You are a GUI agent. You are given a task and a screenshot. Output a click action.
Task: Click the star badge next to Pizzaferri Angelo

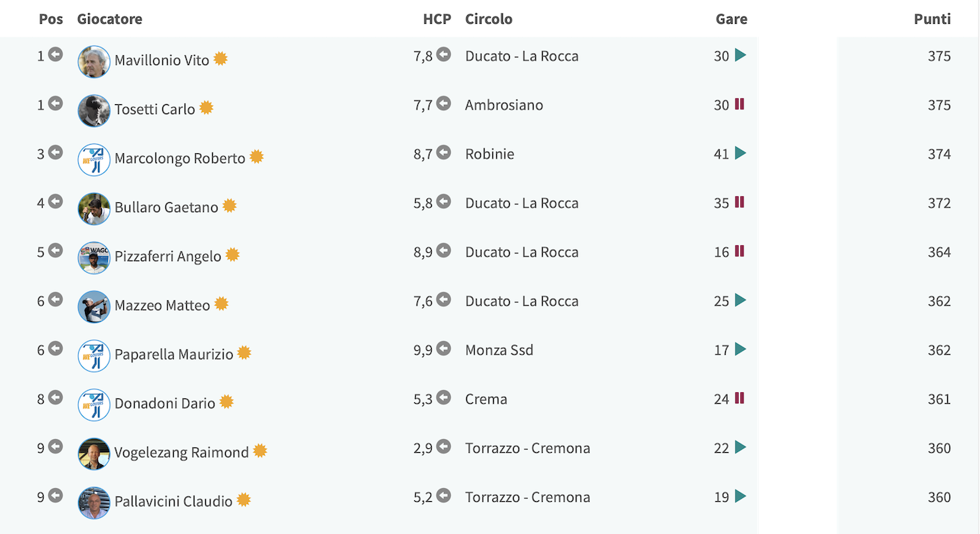[232, 254]
